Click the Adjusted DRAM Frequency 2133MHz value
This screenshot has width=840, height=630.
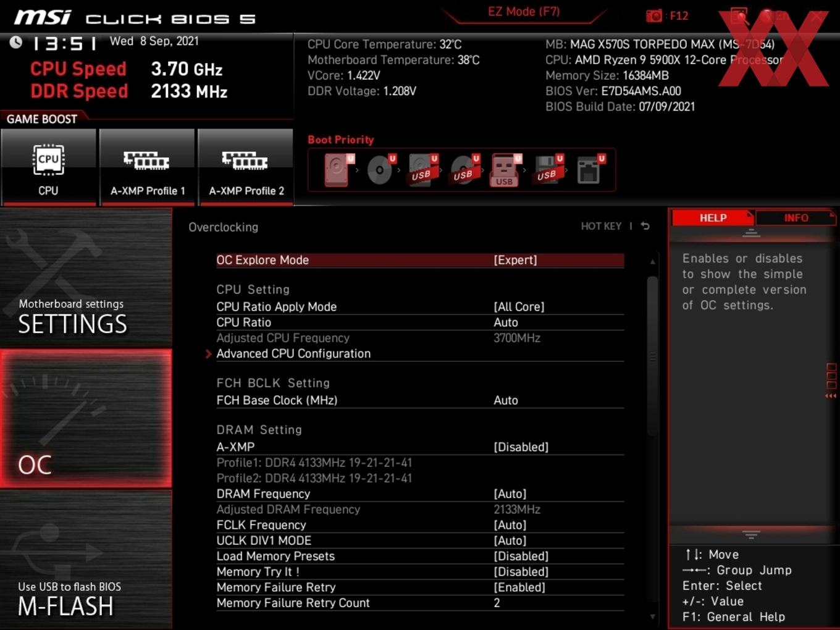[516, 509]
